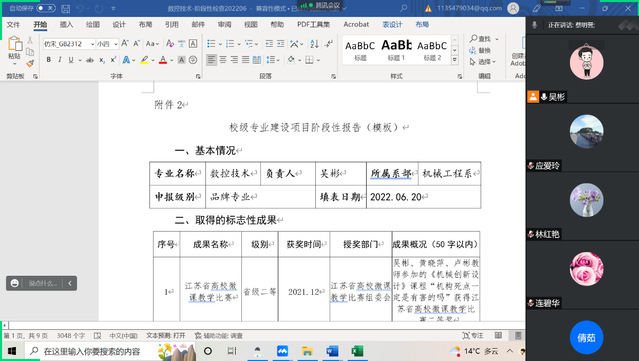639x361 pixels.
Task: Open the font color red A swatch
Action: pyautogui.click(x=163, y=60)
